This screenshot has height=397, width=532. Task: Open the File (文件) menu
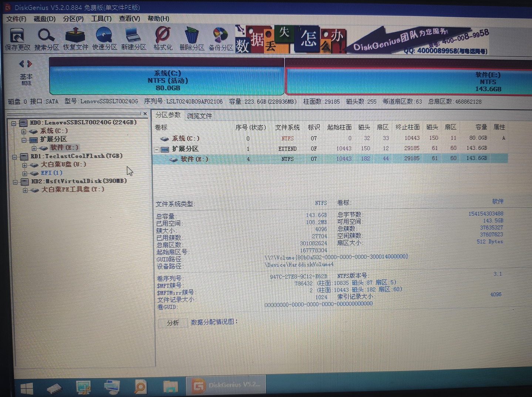(16, 18)
